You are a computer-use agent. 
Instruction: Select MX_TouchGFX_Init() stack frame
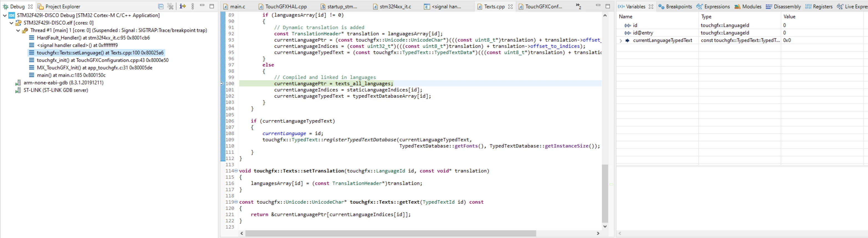(x=94, y=68)
